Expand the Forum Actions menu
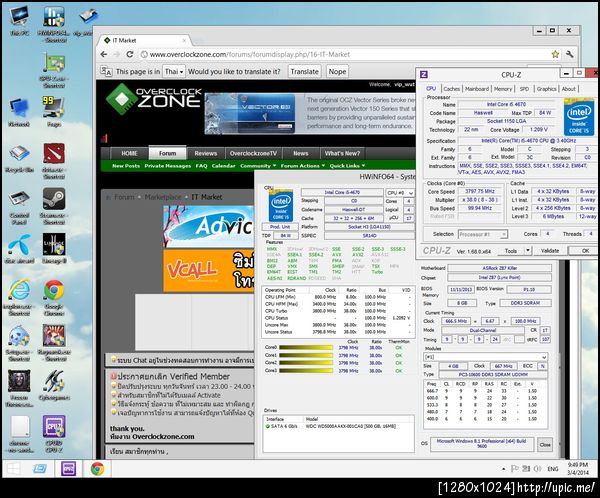This screenshot has width=600, height=498. pyautogui.click(x=303, y=166)
